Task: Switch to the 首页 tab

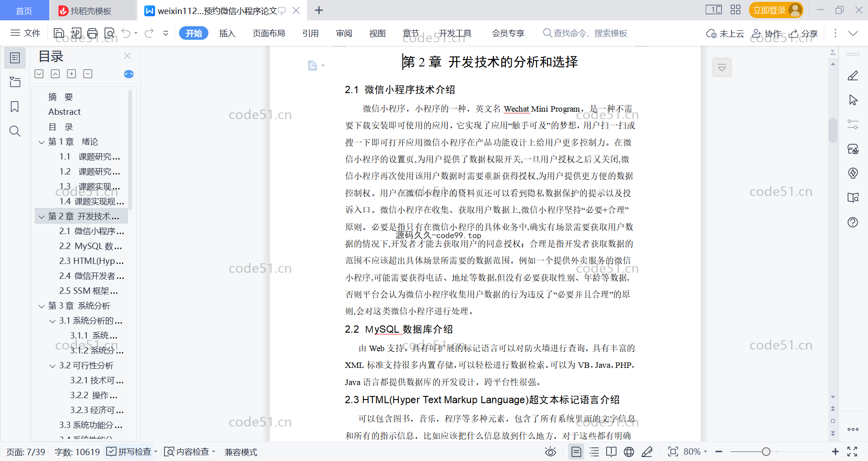Action: 24,10
